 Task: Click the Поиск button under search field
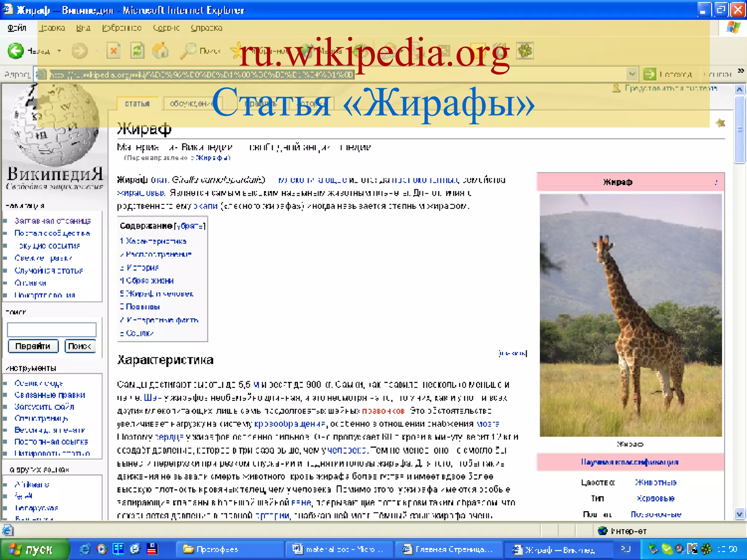[x=80, y=346]
